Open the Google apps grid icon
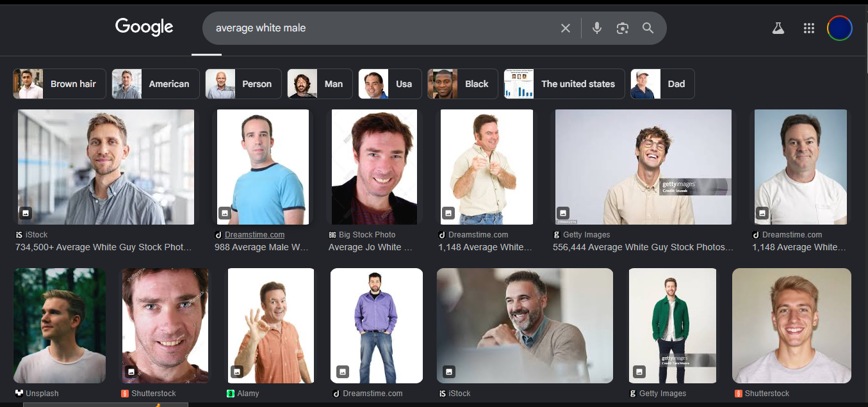868x407 pixels. [809, 28]
